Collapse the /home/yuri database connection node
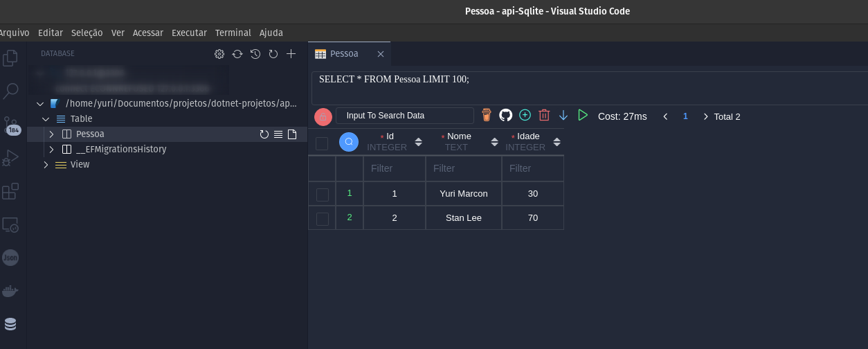This screenshot has width=868, height=349. coord(39,104)
